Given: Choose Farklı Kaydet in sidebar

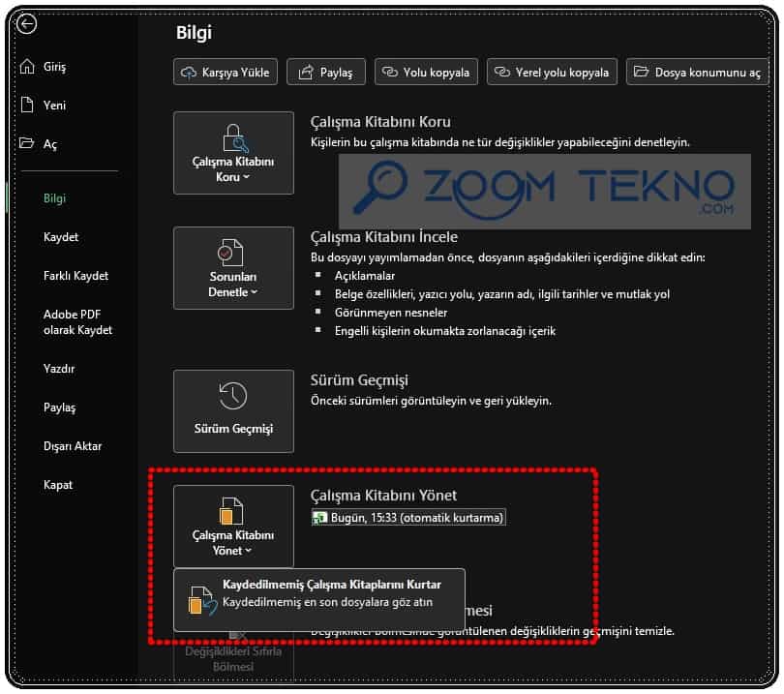Looking at the screenshot, I should [x=75, y=276].
